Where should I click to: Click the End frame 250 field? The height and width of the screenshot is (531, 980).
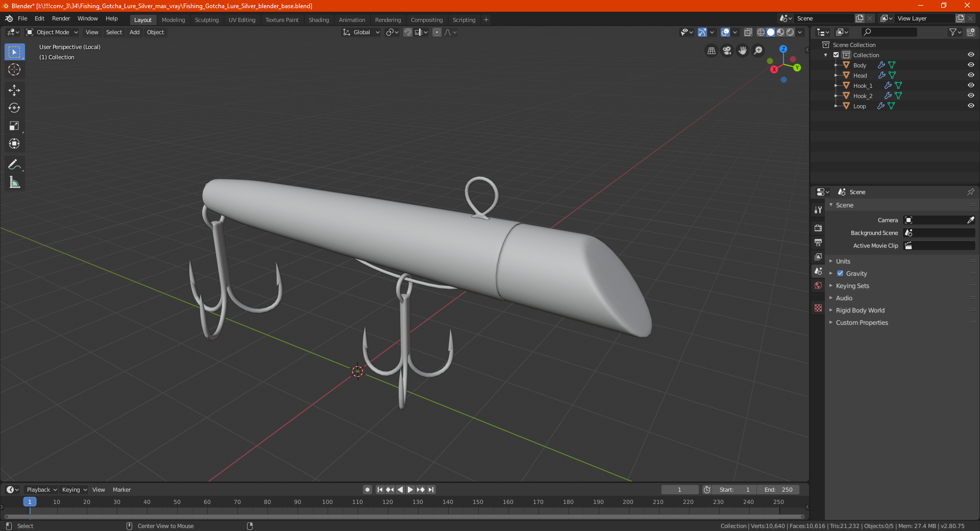pyautogui.click(x=778, y=490)
